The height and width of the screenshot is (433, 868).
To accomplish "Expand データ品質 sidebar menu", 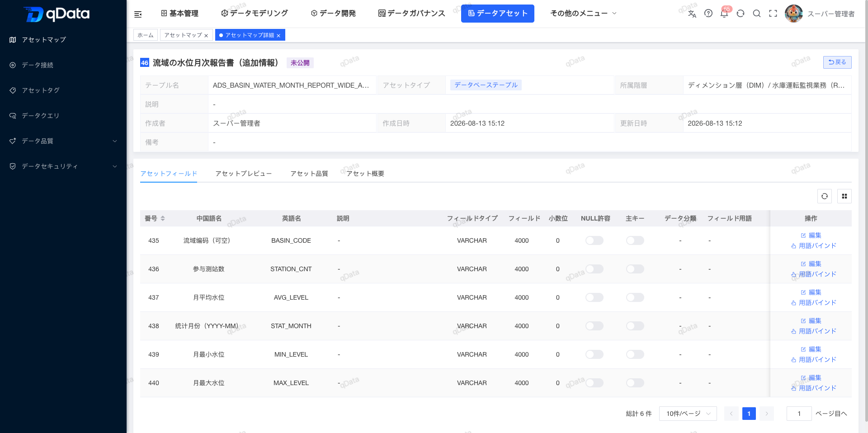I will tap(63, 141).
